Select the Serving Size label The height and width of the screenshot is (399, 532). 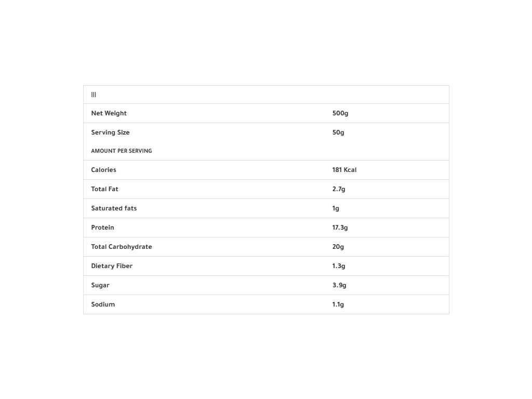(x=110, y=132)
